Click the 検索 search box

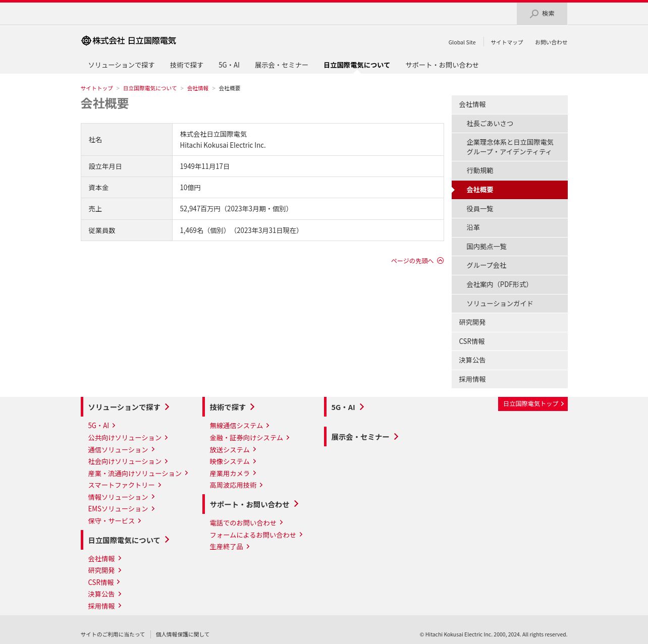(x=542, y=14)
